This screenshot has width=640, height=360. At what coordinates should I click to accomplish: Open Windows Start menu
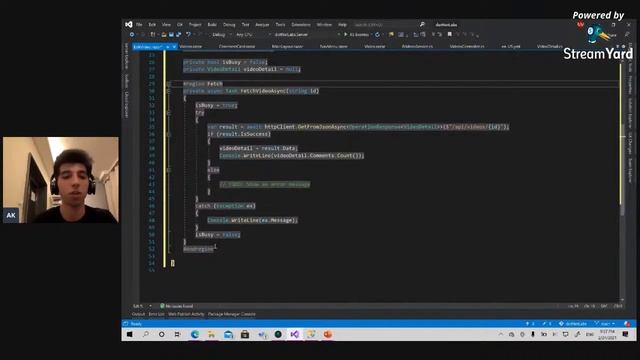point(129,334)
